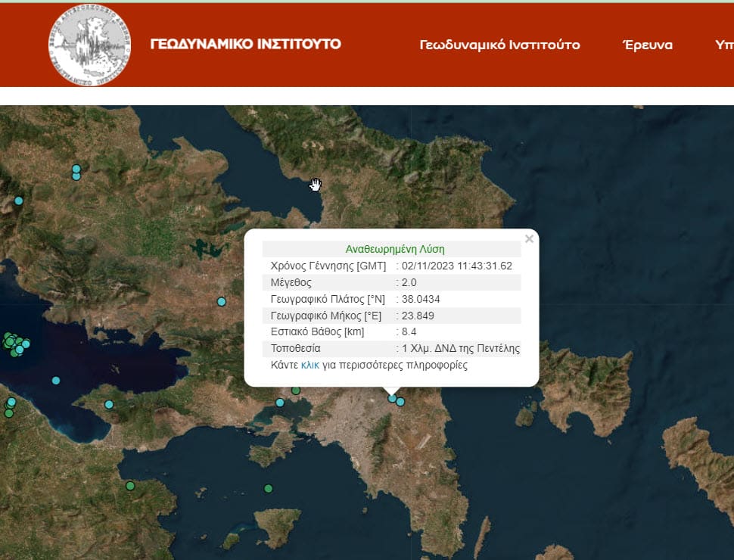Close the earthquake info popup
This screenshot has width=734, height=560.
click(530, 239)
